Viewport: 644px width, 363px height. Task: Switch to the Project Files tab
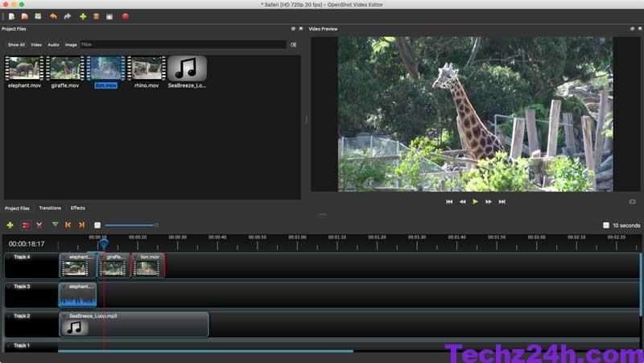pyautogui.click(x=17, y=208)
